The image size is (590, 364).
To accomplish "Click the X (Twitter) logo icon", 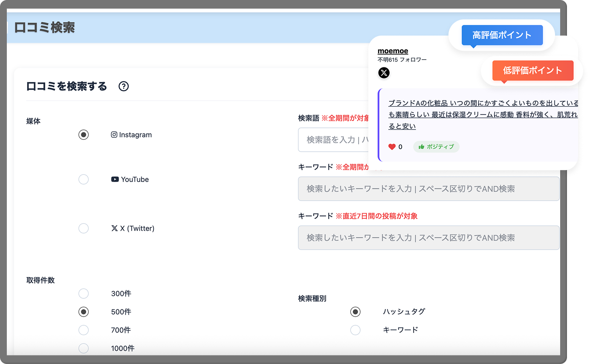I will pyautogui.click(x=114, y=228).
